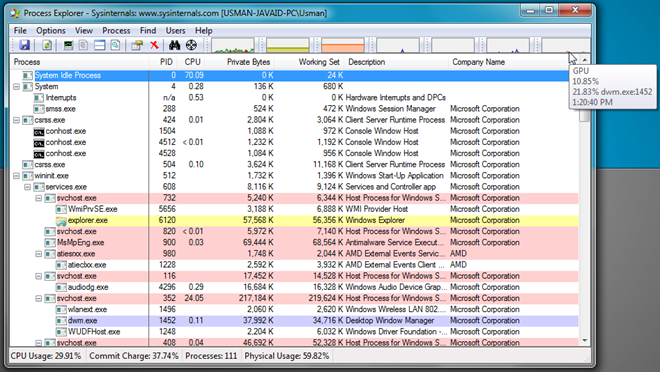
Task: Click the scrollbar down arrow
Action: tap(584, 341)
